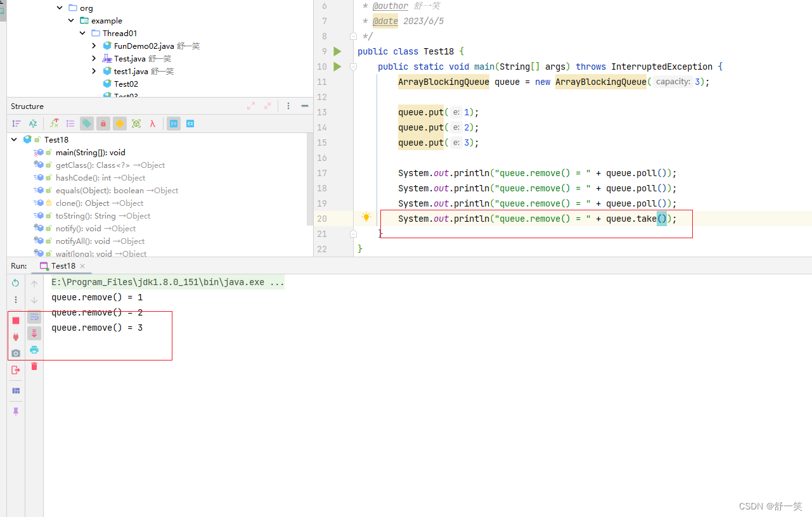This screenshot has width=812, height=517.
Task: Click the green cube icon in Structure toolbar
Action: click(136, 124)
